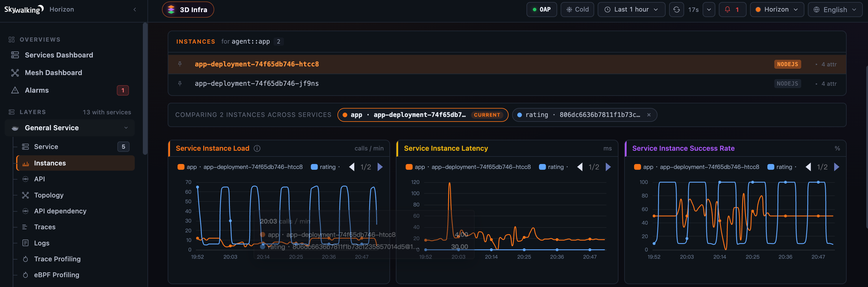This screenshot has height=287, width=868.
Task: Go to previous legend page in Load chart
Action: tap(352, 167)
